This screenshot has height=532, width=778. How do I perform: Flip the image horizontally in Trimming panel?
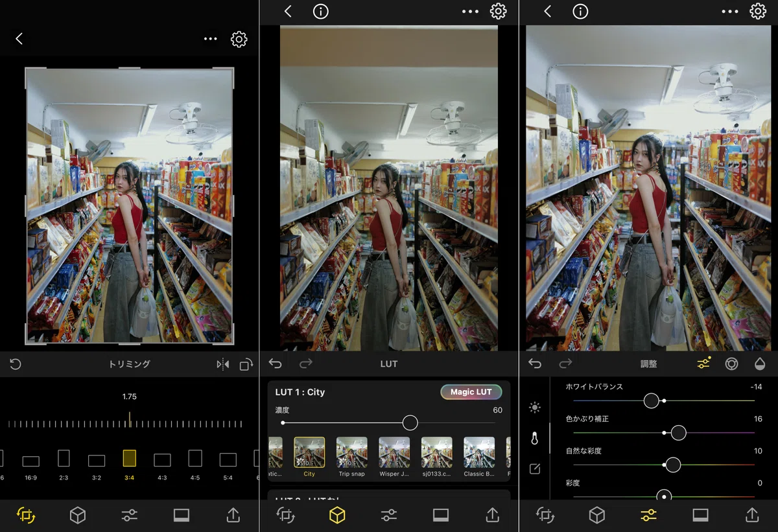pyautogui.click(x=223, y=365)
